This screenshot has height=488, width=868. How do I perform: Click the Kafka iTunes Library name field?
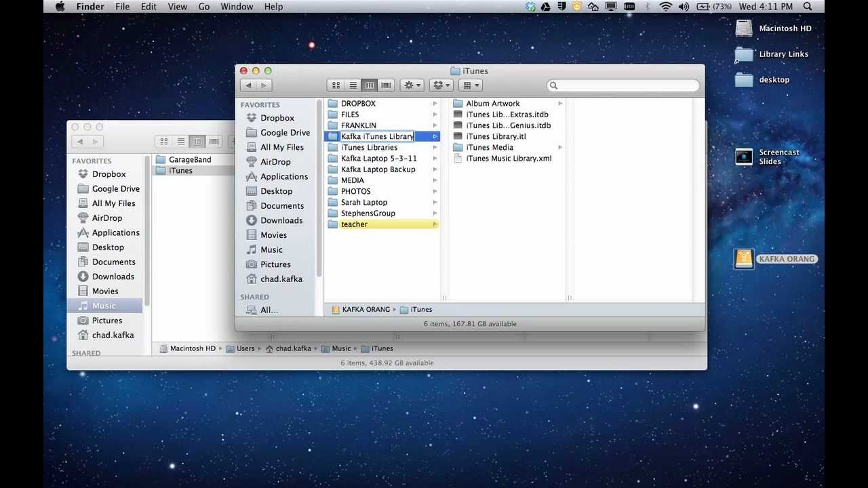[377, 136]
